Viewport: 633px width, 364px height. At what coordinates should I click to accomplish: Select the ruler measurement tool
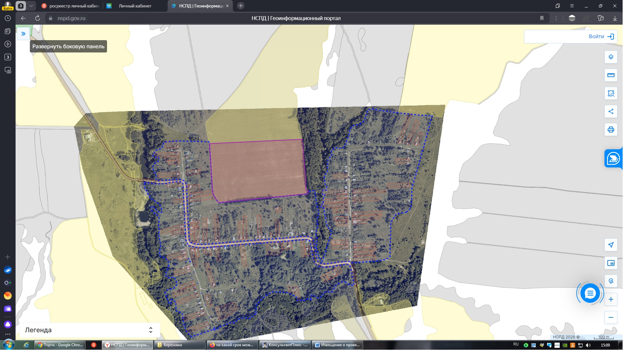(611, 75)
